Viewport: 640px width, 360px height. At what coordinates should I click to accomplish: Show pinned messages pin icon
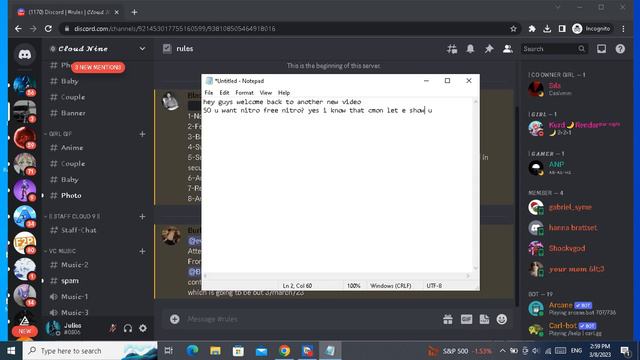tap(489, 49)
